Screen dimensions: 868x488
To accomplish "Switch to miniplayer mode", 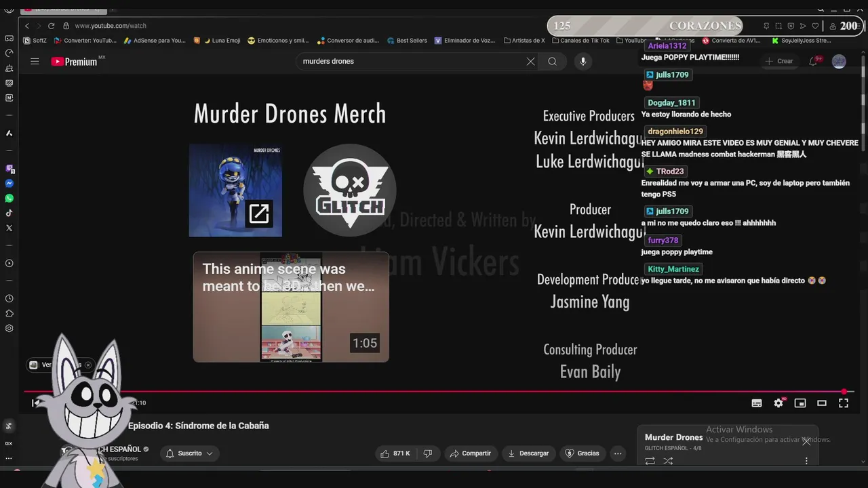I will [800, 403].
